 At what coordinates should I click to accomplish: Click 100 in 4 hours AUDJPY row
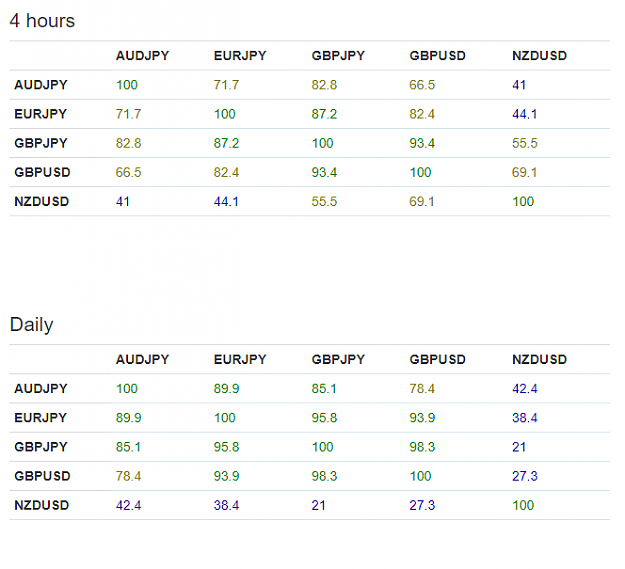[x=127, y=85]
